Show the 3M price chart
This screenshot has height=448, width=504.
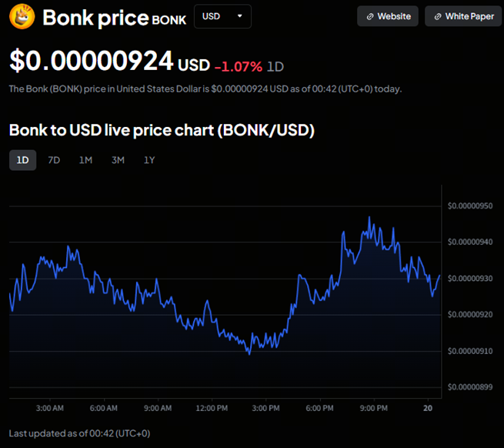(x=118, y=160)
